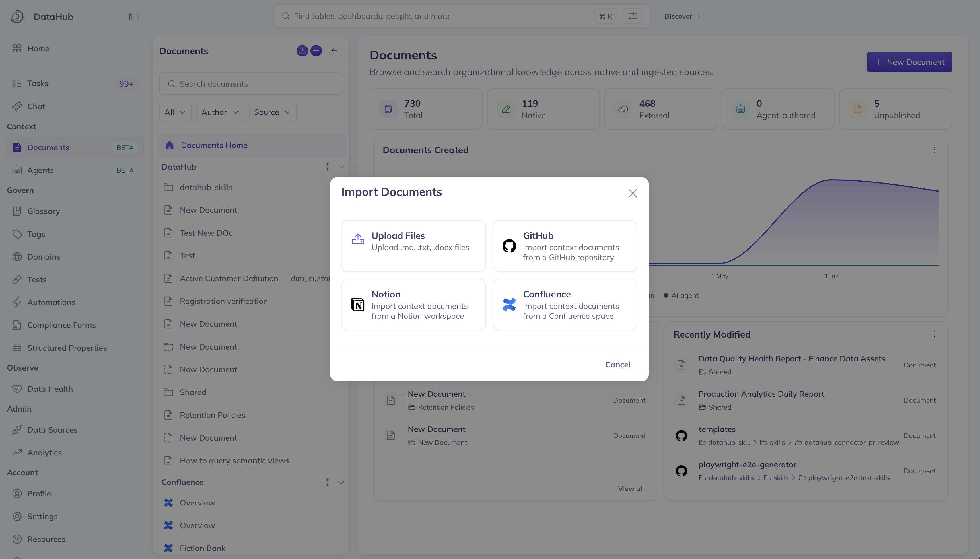Click the Discover link
This screenshot has height=559, width=980.
pyautogui.click(x=682, y=16)
